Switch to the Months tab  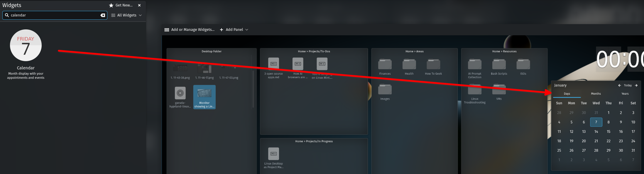click(x=596, y=94)
